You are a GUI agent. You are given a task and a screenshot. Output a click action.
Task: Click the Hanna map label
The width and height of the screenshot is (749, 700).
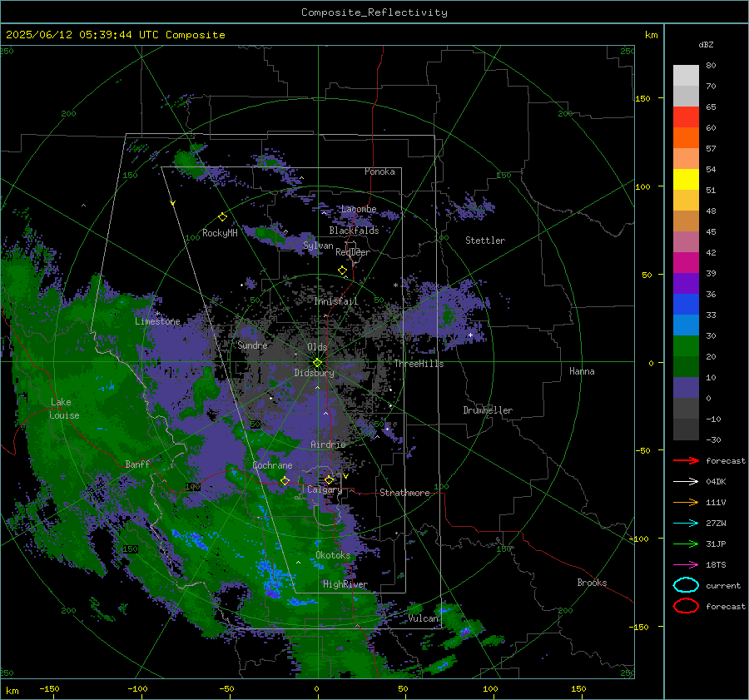(582, 371)
